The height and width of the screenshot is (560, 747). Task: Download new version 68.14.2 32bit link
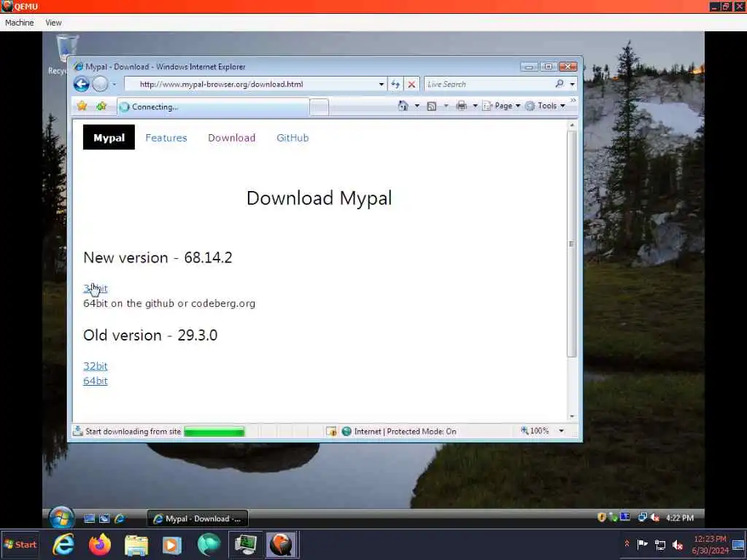(96, 289)
